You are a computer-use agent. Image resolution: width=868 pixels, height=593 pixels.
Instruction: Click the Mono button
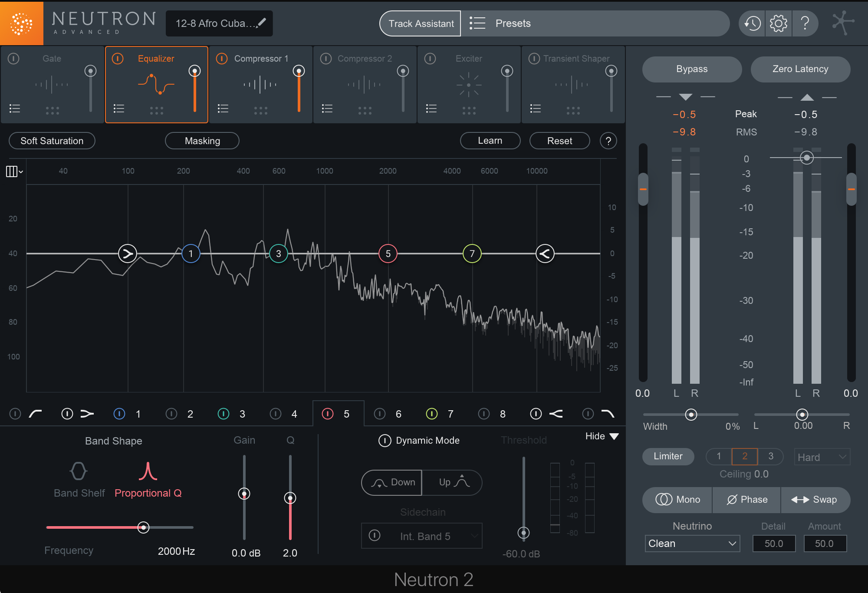[x=677, y=500]
